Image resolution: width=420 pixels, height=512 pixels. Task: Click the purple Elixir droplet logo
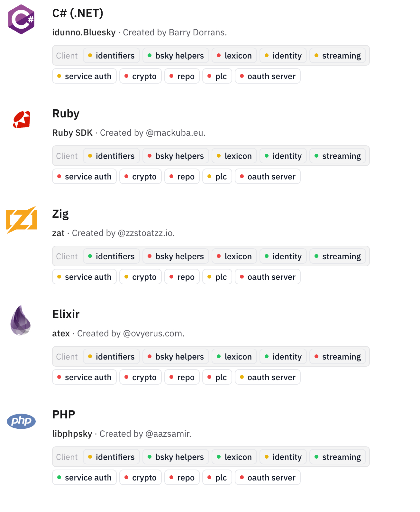(x=21, y=320)
